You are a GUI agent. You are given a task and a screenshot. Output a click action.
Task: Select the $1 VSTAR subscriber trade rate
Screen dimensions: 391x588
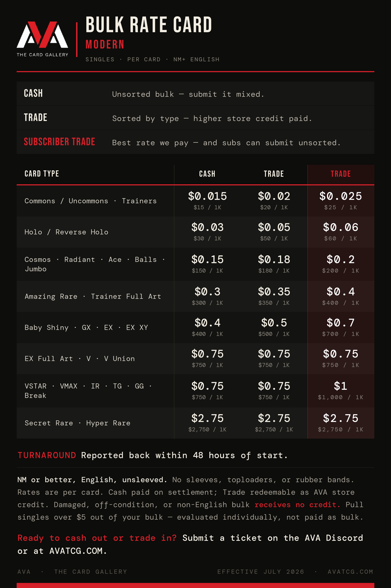coord(341,386)
